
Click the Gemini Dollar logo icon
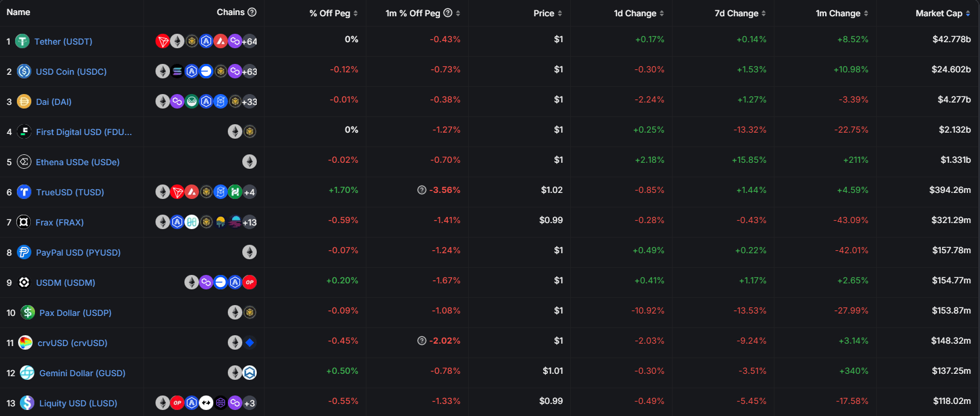(27, 373)
